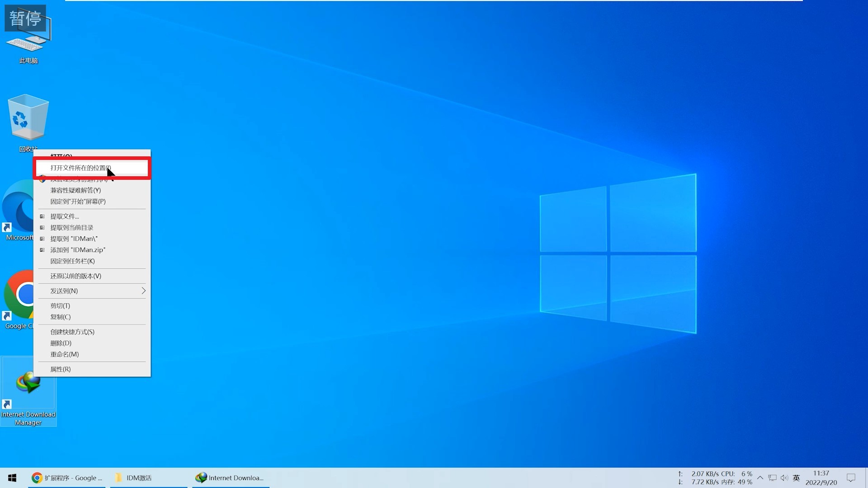
Task: Click the network tray icon
Action: click(x=772, y=478)
